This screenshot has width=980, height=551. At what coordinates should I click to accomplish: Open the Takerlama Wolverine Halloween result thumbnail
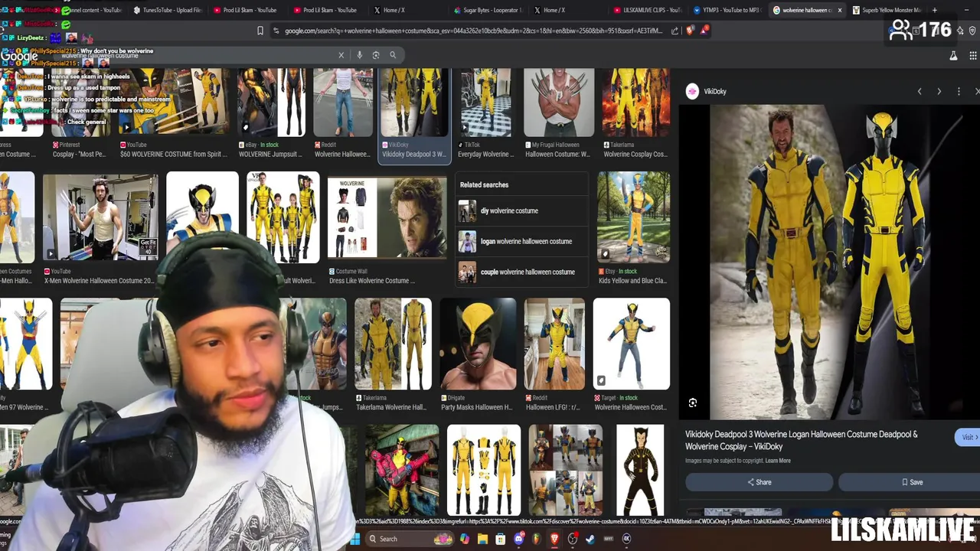393,344
